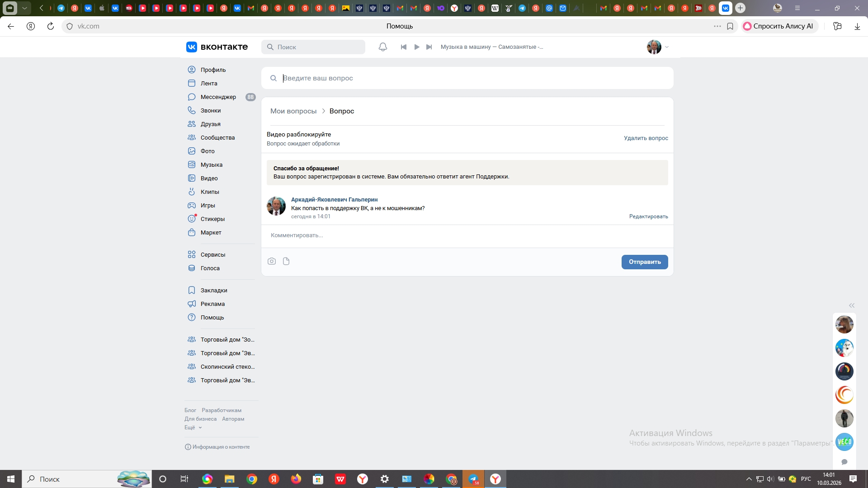Image resolution: width=868 pixels, height=488 pixels.
Task: Click the attach document icon
Action: 286,261
